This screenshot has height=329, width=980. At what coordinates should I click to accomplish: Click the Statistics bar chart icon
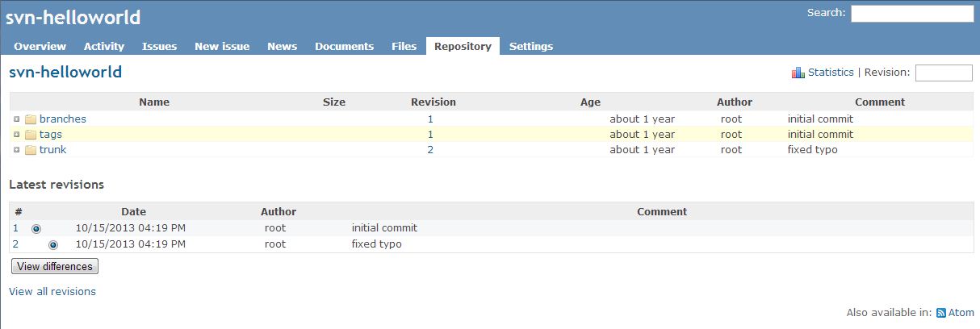coord(798,73)
